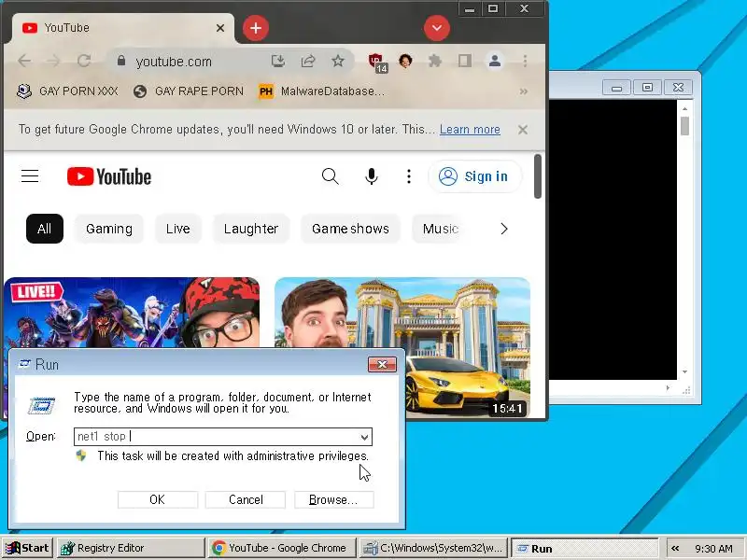Screen dimensions: 747x560
Task: Click the Run dialog program icon
Action: 42,405
